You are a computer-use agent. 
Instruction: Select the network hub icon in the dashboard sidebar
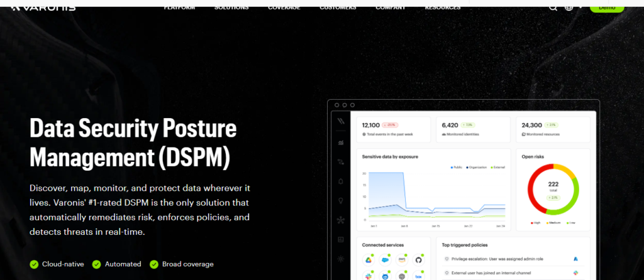(x=340, y=220)
